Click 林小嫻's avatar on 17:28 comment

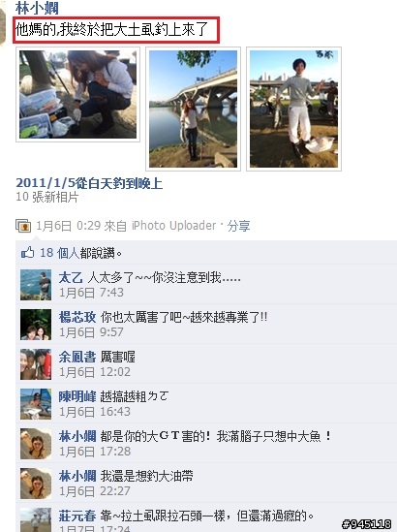pos(36,444)
